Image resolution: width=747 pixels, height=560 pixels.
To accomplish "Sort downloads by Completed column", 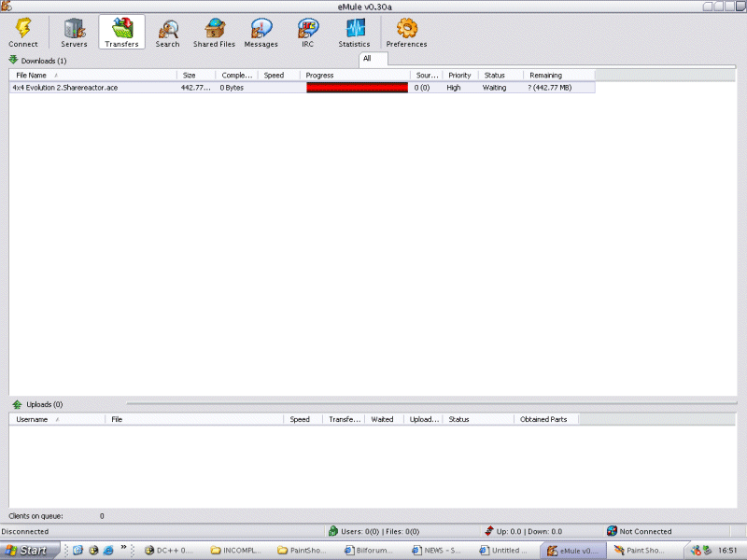I will pos(237,76).
